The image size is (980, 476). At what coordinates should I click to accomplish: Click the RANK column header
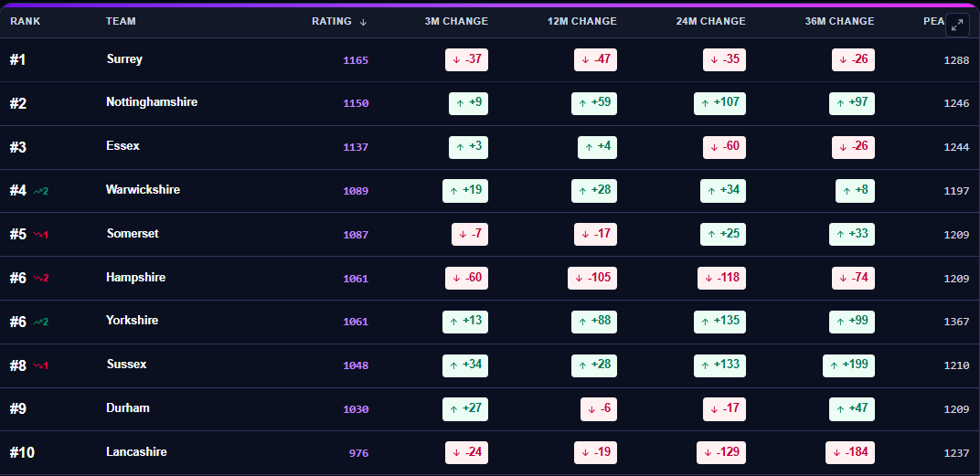pos(25,21)
